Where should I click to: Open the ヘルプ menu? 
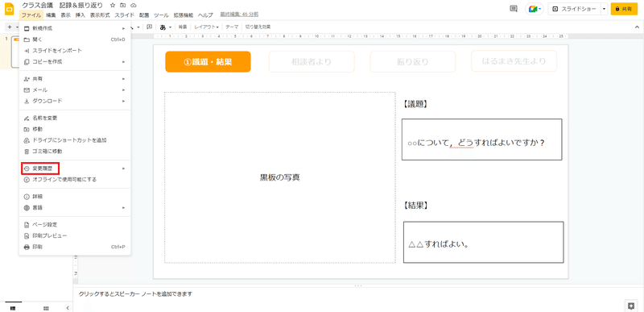(x=205, y=15)
